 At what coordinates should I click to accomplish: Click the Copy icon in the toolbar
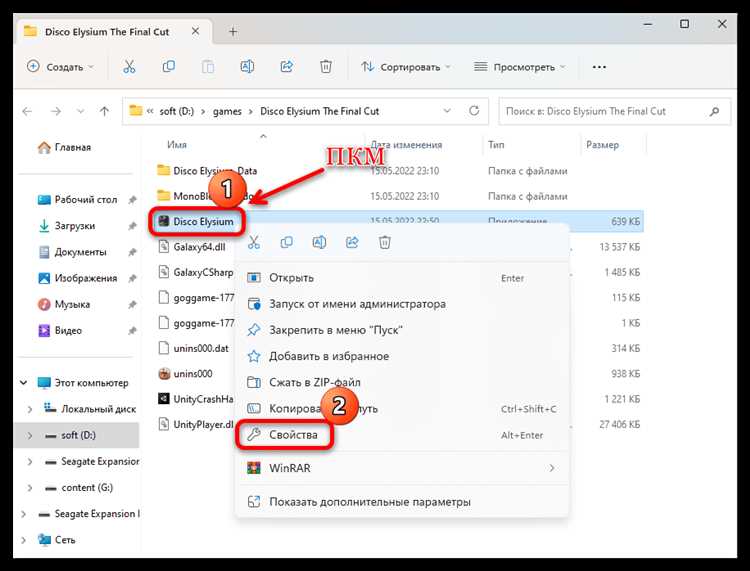click(x=168, y=67)
